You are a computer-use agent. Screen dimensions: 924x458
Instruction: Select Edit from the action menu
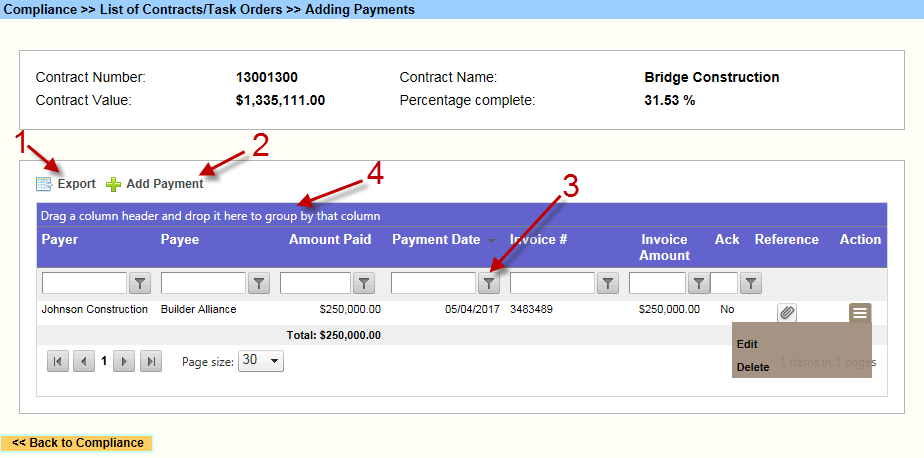(x=747, y=344)
